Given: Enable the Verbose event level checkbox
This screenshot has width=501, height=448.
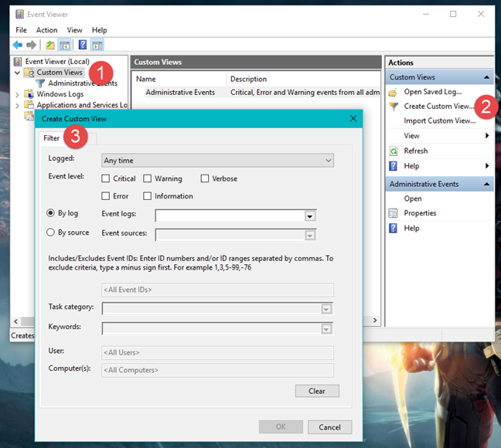Looking at the screenshot, I should click(x=205, y=178).
